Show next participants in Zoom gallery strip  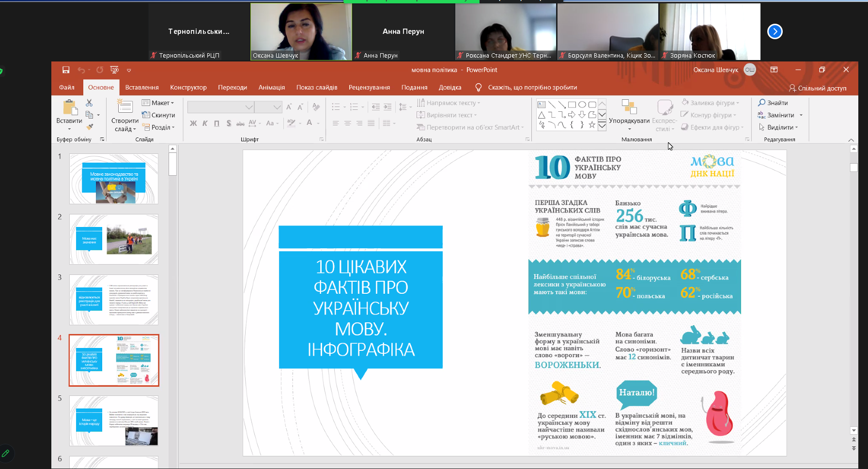click(775, 31)
